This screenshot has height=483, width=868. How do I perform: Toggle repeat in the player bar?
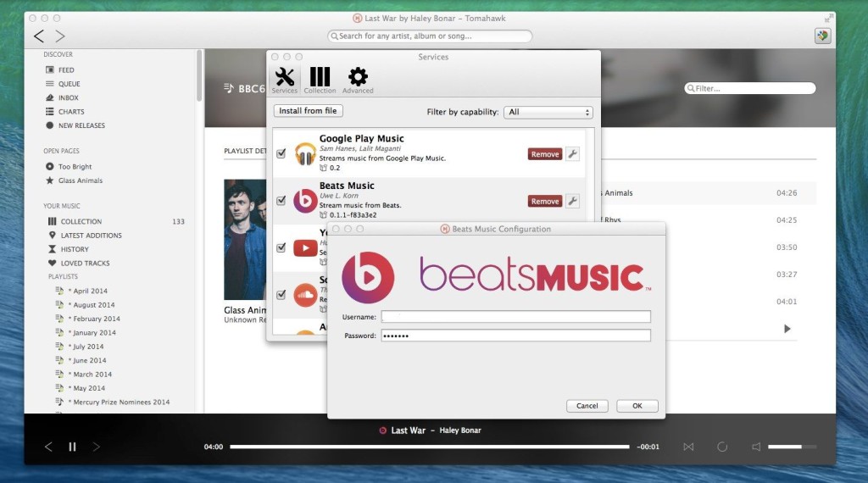tap(722, 447)
